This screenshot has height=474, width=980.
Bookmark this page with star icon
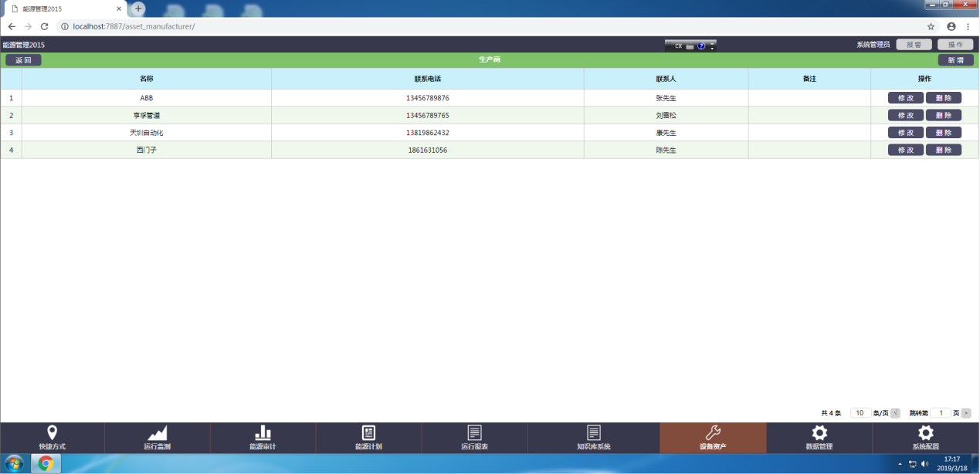tap(931, 26)
